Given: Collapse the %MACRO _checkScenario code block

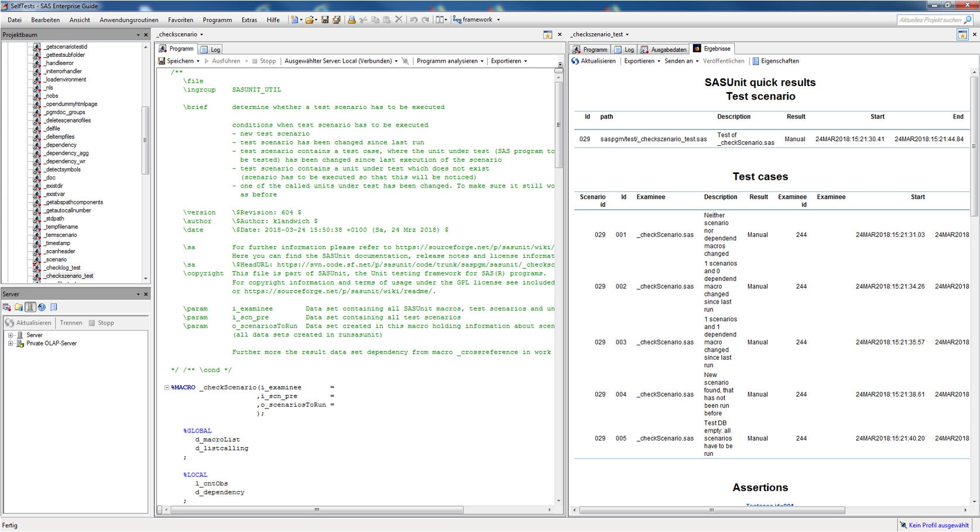Looking at the screenshot, I should click(x=167, y=387).
